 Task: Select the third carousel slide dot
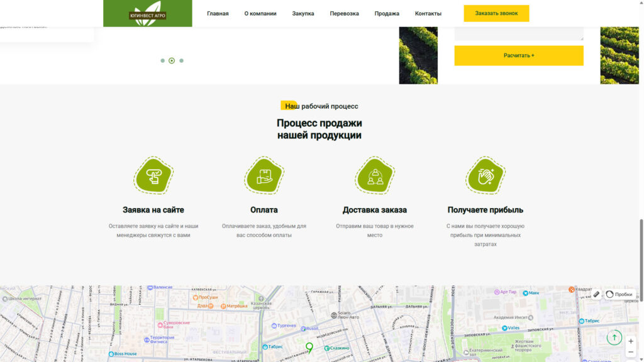pos(182,61)
